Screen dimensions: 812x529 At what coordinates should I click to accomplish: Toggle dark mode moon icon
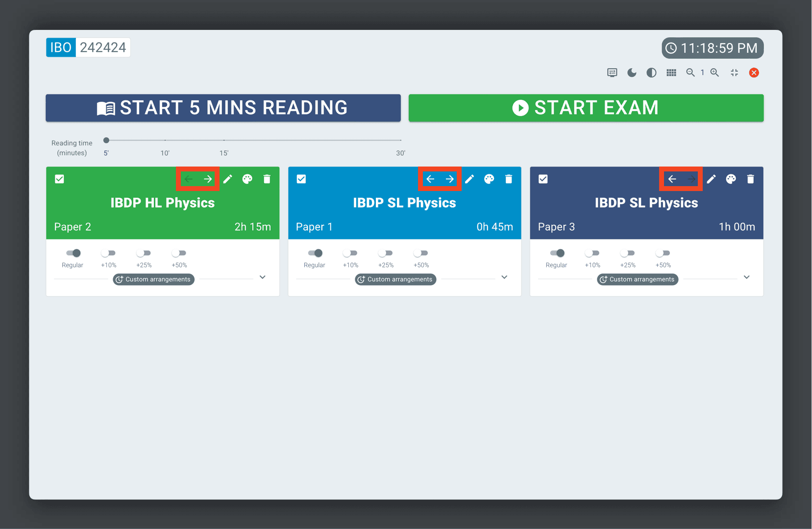632,72
